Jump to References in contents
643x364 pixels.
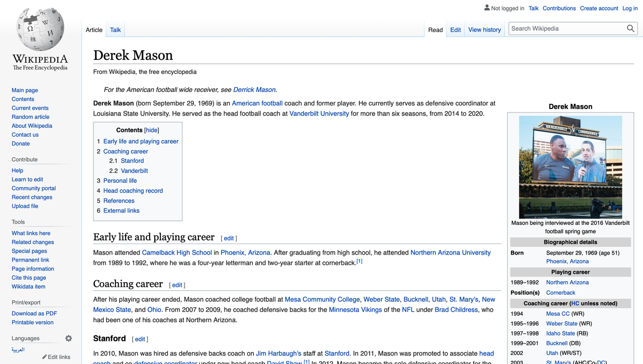pyautogui.click(x=119, y=201)
